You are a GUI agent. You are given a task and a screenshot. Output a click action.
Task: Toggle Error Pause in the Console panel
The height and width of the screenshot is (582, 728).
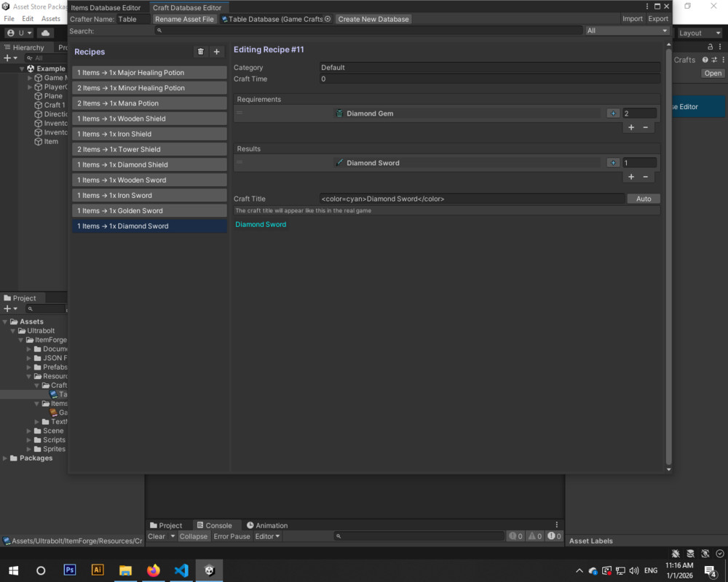(x=232, y=536)
